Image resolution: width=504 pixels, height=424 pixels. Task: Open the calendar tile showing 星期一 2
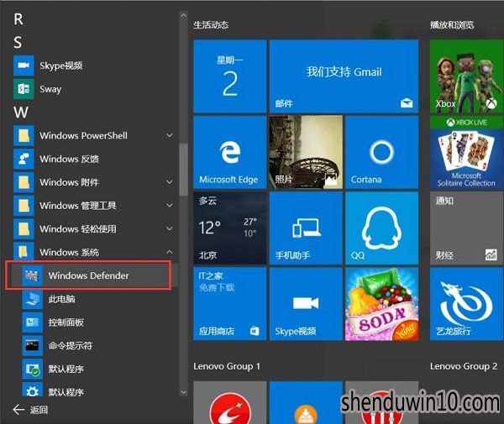[x=230, y=76]
